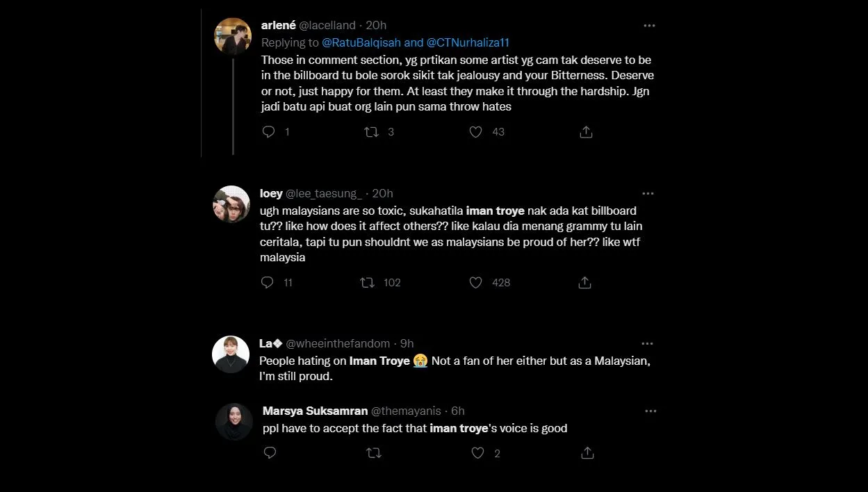Open more options on loey's tweet
This screenshot has height=492, width=868.
tap(648, 193)
